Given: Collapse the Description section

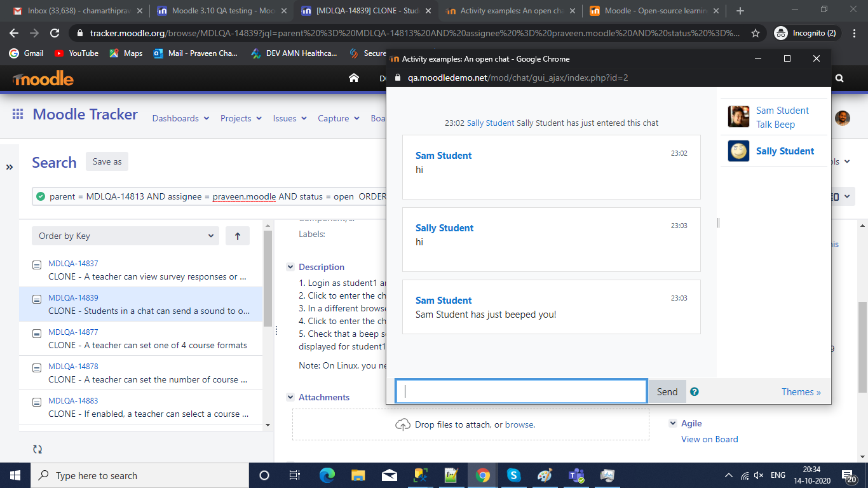Looking at the screenshot, I should (290, 267).
